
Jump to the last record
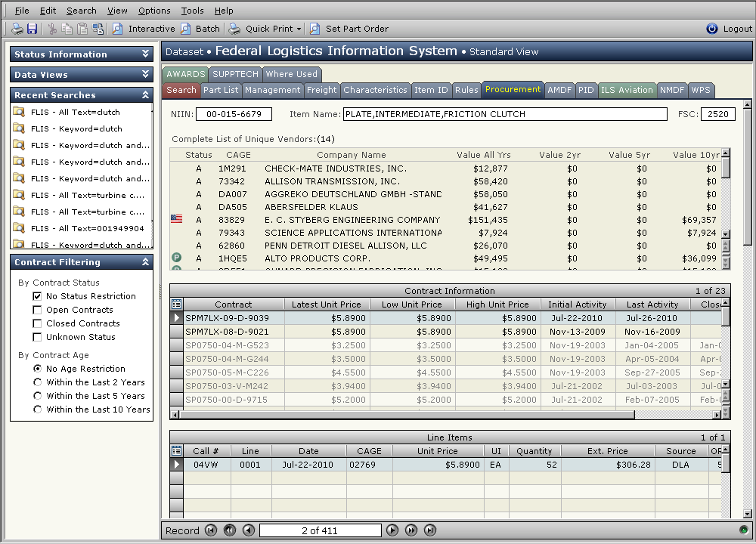[x=430, y=530]
